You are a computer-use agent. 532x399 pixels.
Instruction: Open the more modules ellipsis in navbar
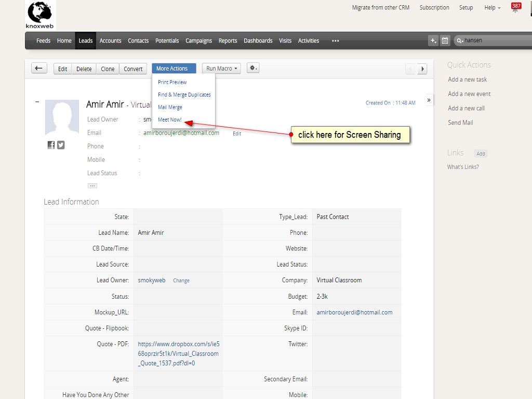tap(336, 41)
